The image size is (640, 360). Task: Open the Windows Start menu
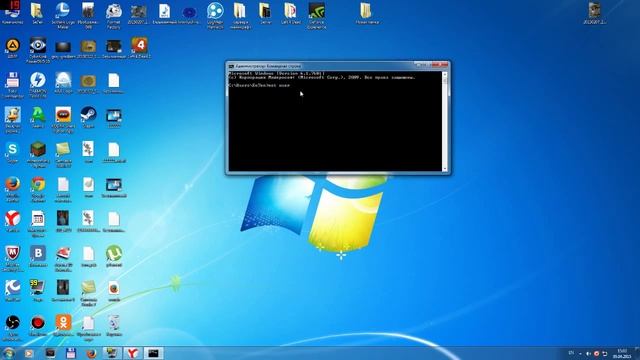point(8,353)
